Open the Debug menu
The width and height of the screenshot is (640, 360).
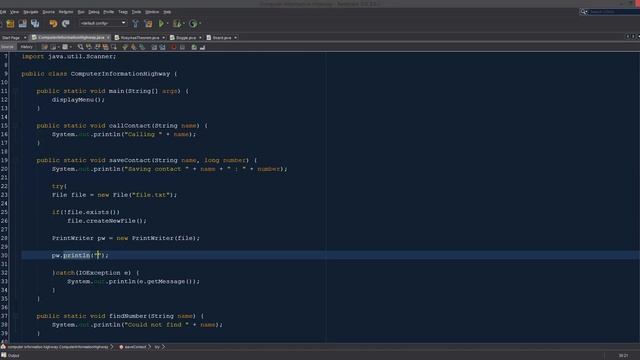point(93,12)
